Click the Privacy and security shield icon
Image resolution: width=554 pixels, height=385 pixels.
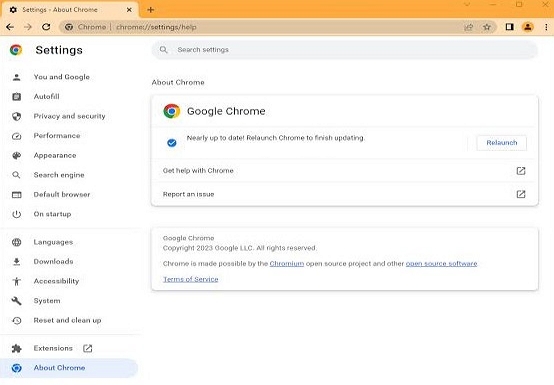coord(17,116)
